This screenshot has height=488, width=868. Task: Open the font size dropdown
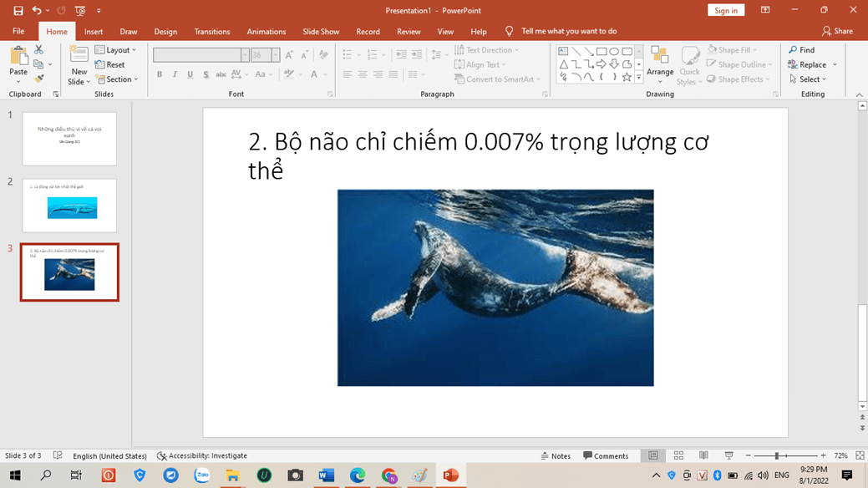pos(276,55)
